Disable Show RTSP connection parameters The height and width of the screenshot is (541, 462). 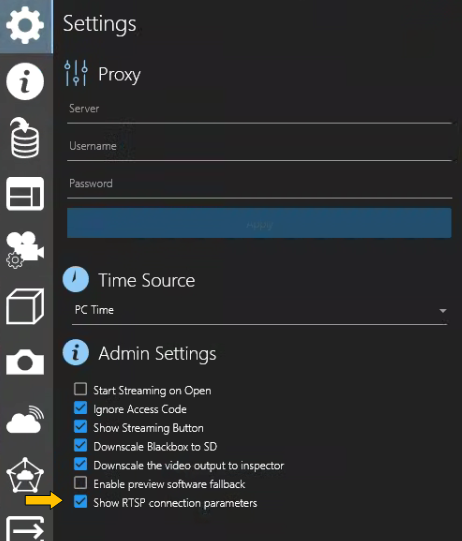(x=80, y=501)
